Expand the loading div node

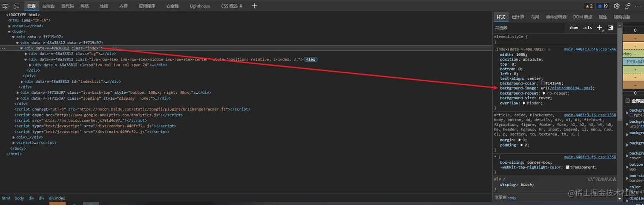point(18,98)
